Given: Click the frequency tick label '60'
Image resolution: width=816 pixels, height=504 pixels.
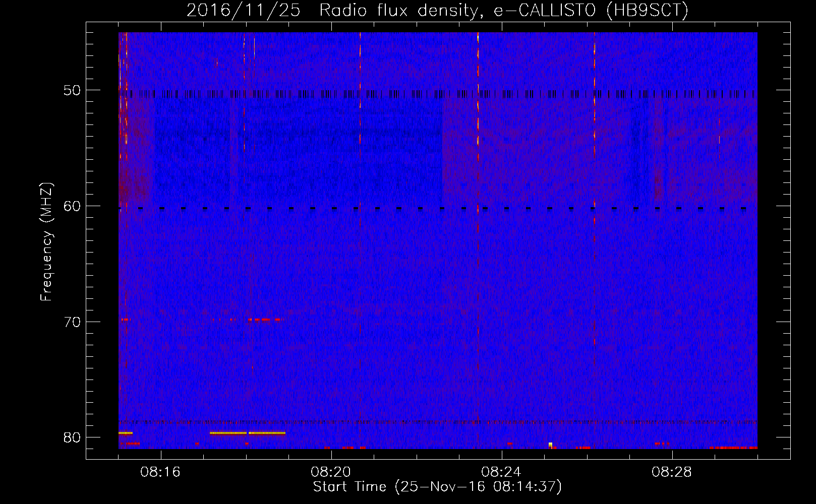Looking at the screenshot, I should click(72, 206).
